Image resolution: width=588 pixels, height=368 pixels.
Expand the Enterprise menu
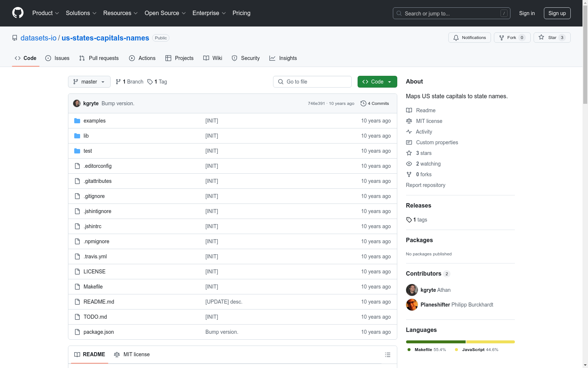pos(209,13)
